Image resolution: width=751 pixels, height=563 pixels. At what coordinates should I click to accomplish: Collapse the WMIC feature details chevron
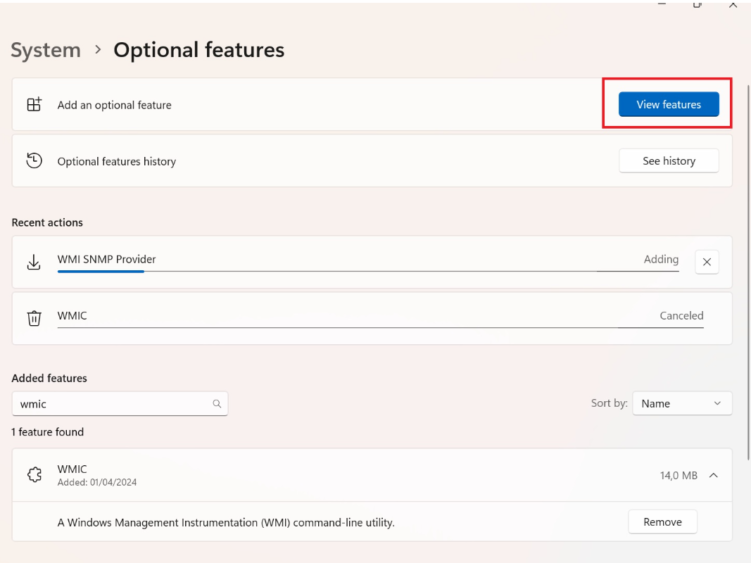714,475
